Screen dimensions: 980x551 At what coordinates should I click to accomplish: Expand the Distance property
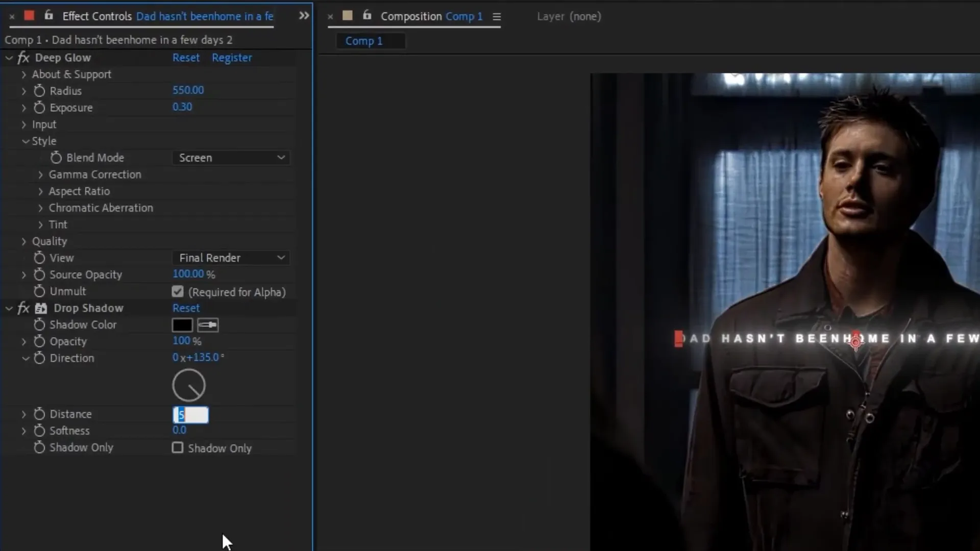[x=23, y=414]
